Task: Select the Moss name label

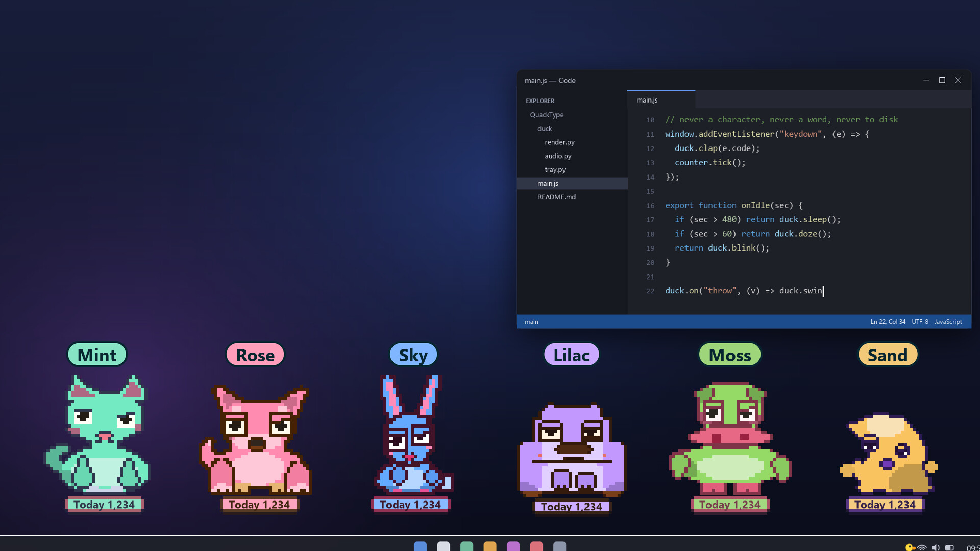Action: coord(730,355)
